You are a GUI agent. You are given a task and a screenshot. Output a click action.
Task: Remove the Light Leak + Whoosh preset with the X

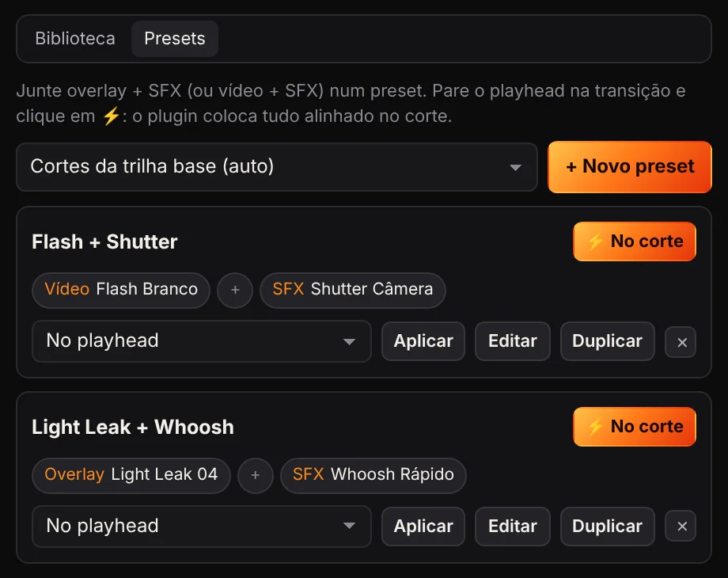pyautogui.click(x=681, y=526)
